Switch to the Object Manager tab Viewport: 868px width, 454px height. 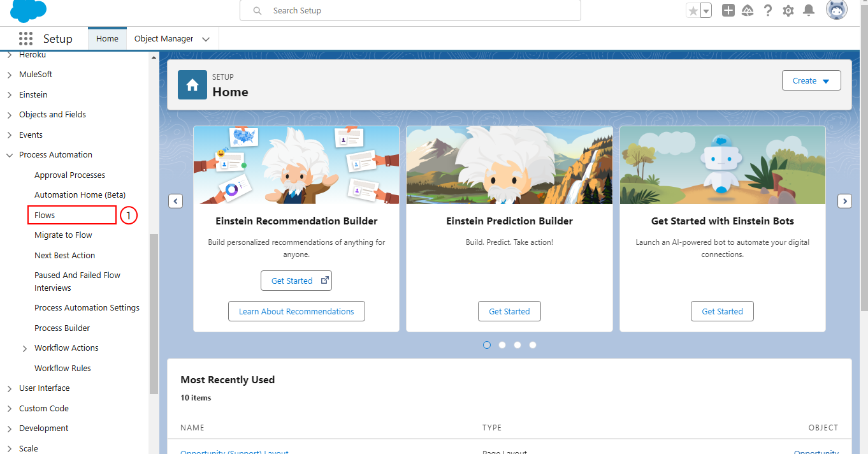pos(164,38)
